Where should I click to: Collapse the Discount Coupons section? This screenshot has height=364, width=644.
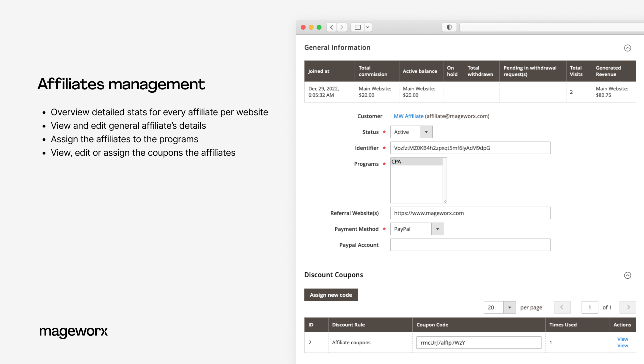[x=627, y=275]
